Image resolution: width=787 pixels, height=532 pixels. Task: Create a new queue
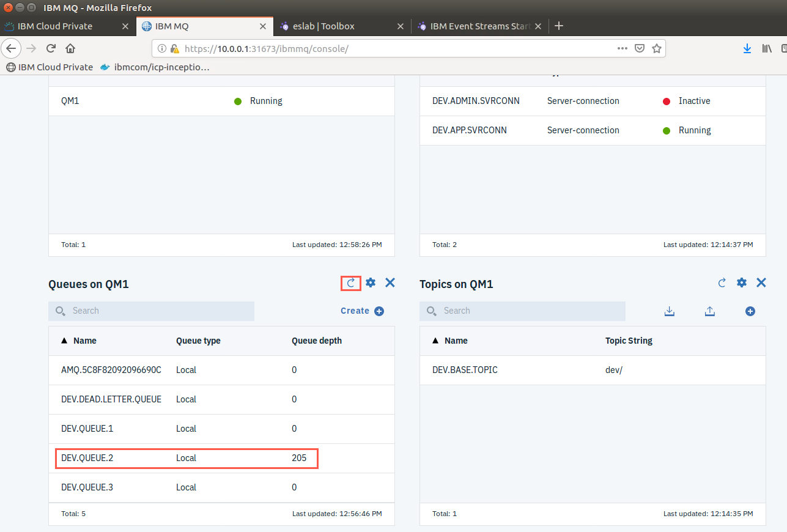tap(362, 311)
